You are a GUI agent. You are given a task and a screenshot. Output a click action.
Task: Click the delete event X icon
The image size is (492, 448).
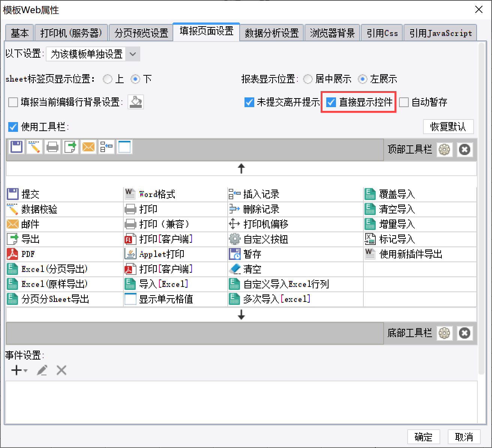(61, 370)
